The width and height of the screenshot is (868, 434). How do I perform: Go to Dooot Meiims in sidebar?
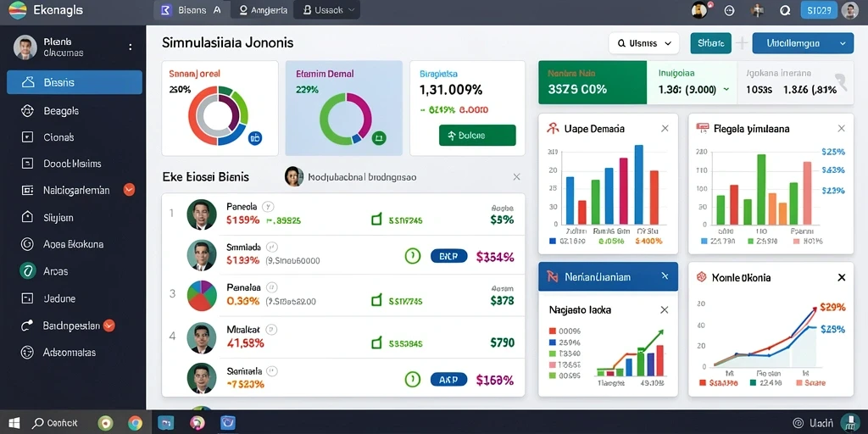tap(75, 164)
